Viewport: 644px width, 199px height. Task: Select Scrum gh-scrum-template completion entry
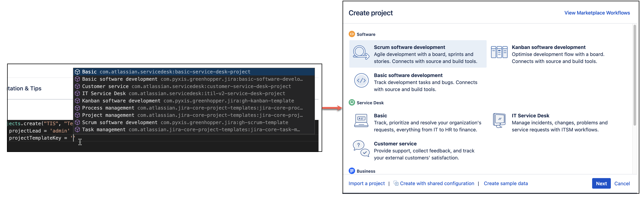194,122
